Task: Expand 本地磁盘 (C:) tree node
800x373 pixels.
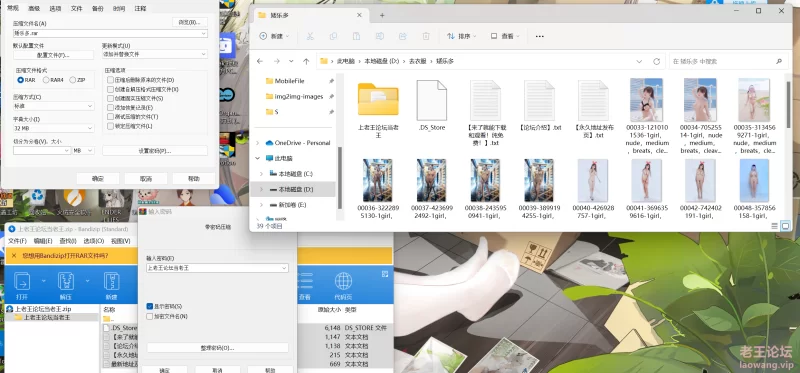Action: point(261,174)
